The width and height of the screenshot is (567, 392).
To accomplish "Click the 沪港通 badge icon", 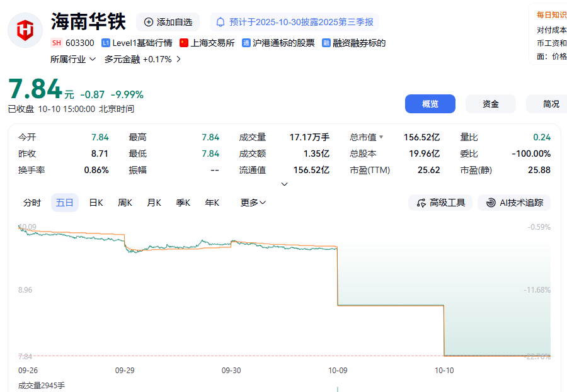I will pos(246,43).
